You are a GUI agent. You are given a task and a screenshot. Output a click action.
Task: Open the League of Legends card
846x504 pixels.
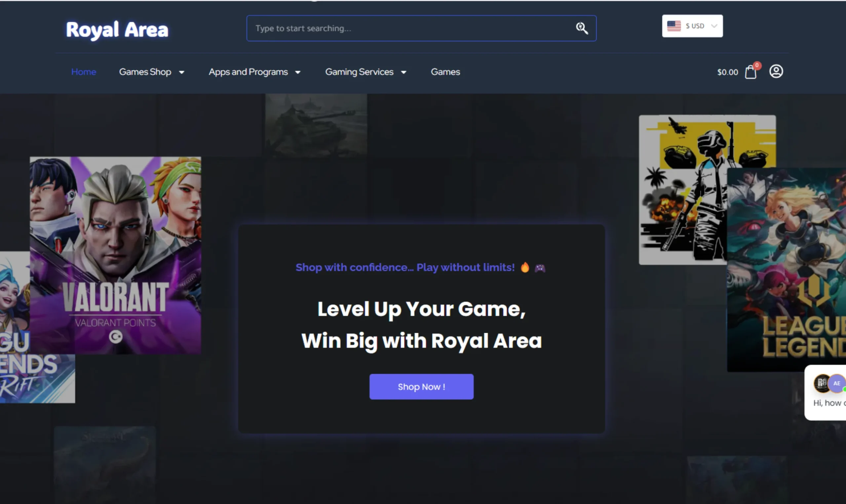click(x=786, y=270)
